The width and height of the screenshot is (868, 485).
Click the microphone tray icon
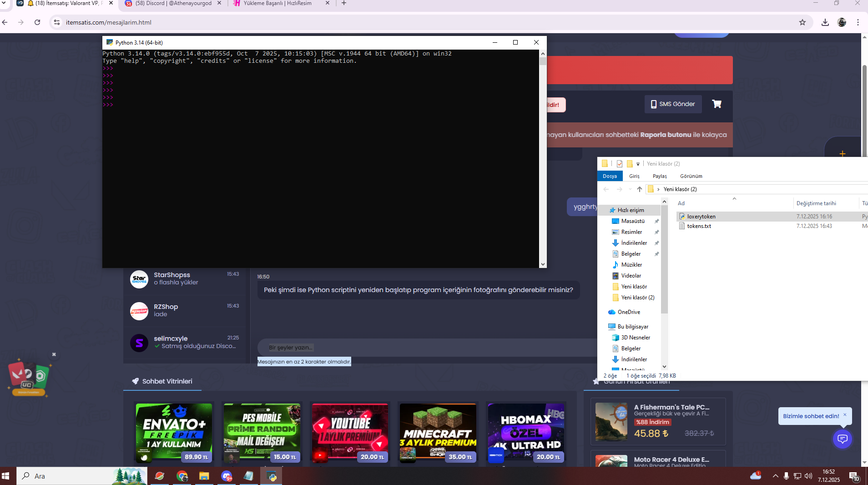[786, 476]
